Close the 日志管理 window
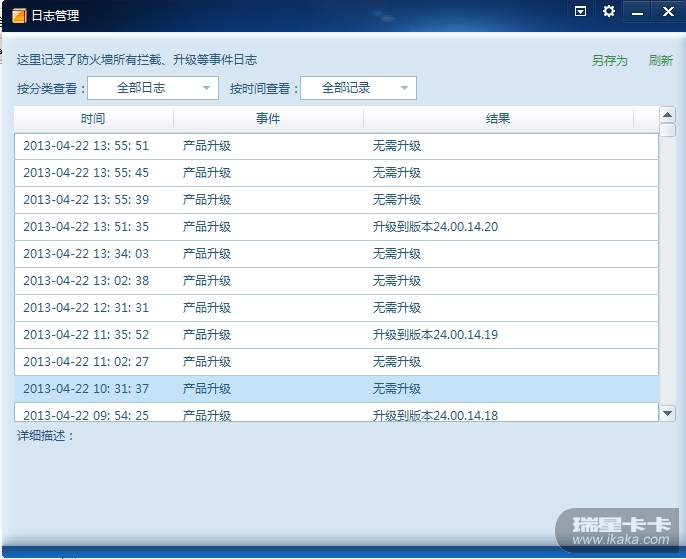 coord(668,11)
